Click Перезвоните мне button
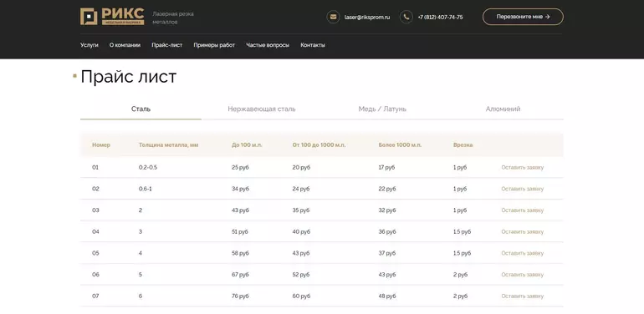Screen dimensions: 644x314 [523, 17]
